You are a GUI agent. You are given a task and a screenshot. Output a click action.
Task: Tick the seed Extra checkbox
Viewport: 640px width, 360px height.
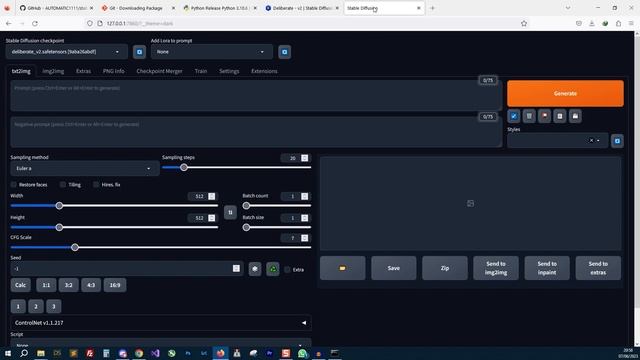click(x=287, y=269)
